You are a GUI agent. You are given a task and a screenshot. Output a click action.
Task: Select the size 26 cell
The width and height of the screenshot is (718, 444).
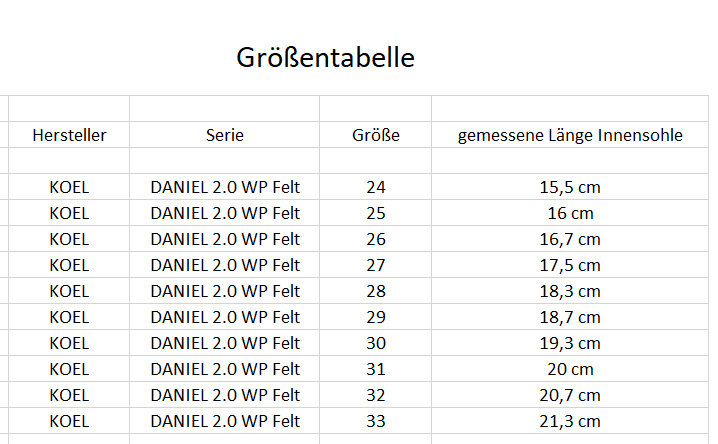click(x=376, y=239)
